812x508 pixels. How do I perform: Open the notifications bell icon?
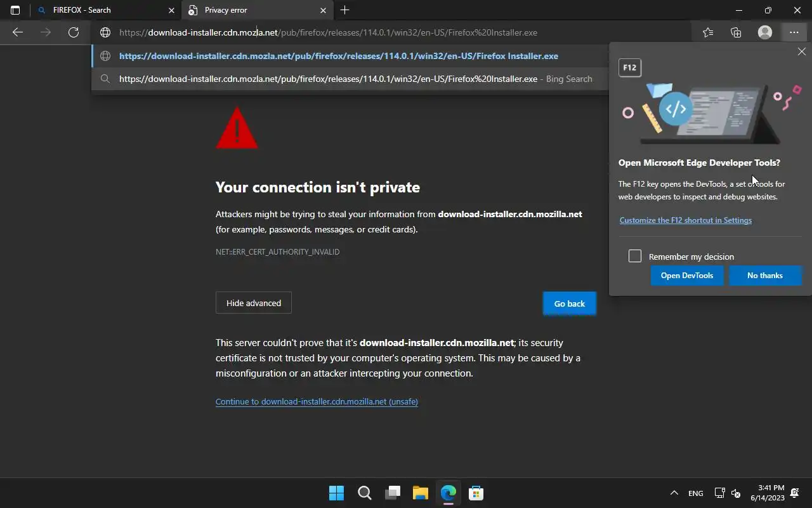pyautogui.click(x=795, y=493)
